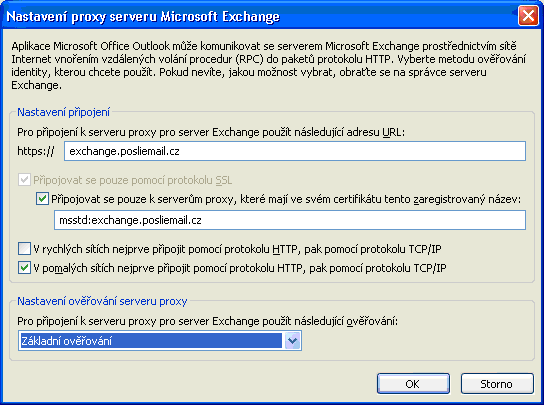Viewport: 544px width, 405px height.
Task: Cancel changes with the Storno button
Action: pos(497,384)
